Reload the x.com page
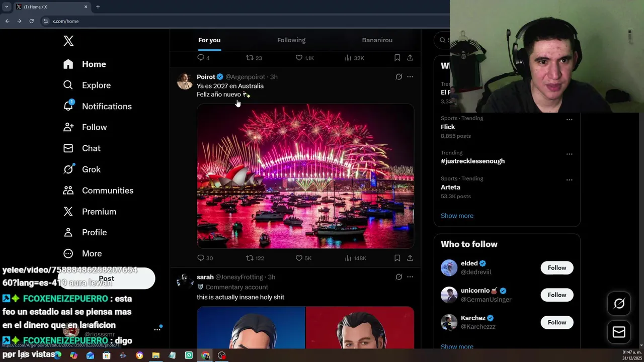The width and height of the screenshot is (644, 362). [31, 21]
